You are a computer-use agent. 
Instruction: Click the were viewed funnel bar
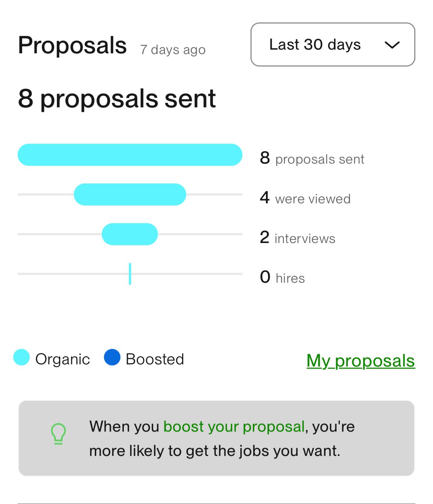(130, 194)
